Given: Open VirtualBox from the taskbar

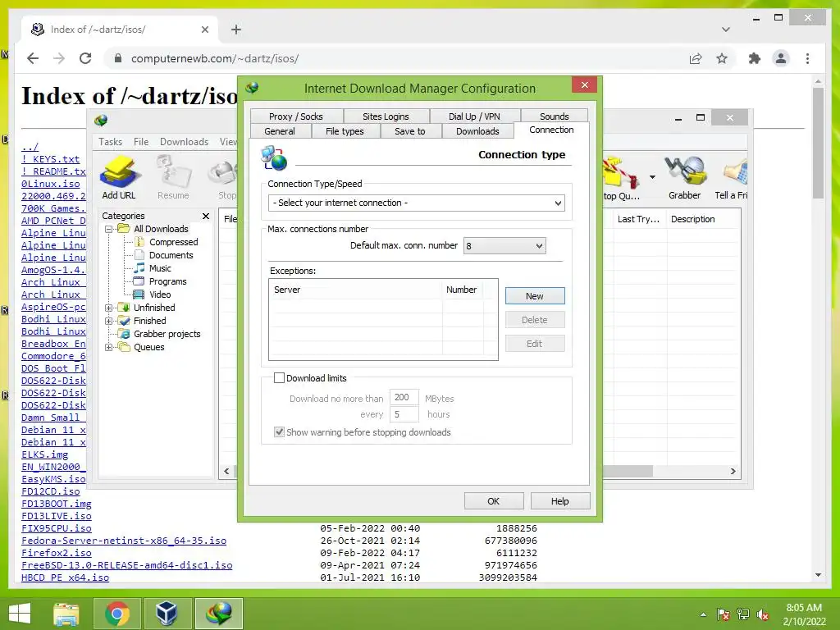Looking at the screenshot, I should tap(167, 614).
